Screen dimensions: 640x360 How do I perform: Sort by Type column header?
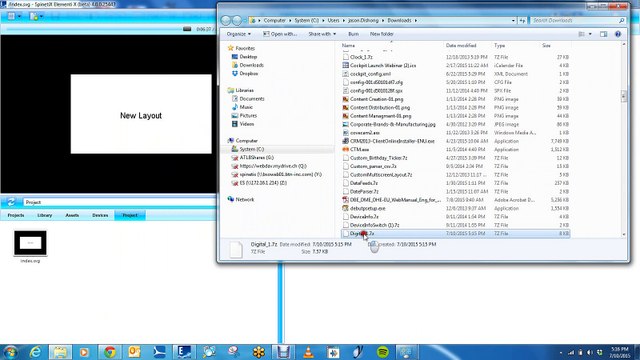click(499, 45)
